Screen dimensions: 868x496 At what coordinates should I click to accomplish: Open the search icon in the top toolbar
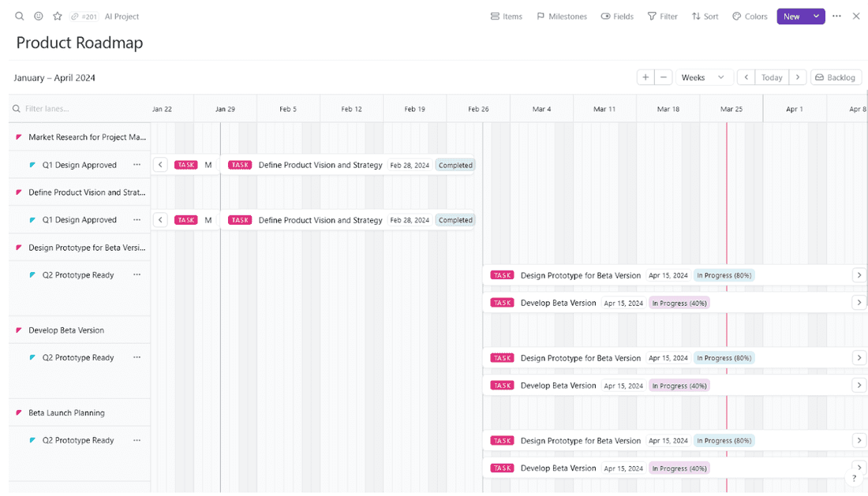point(18,16)
